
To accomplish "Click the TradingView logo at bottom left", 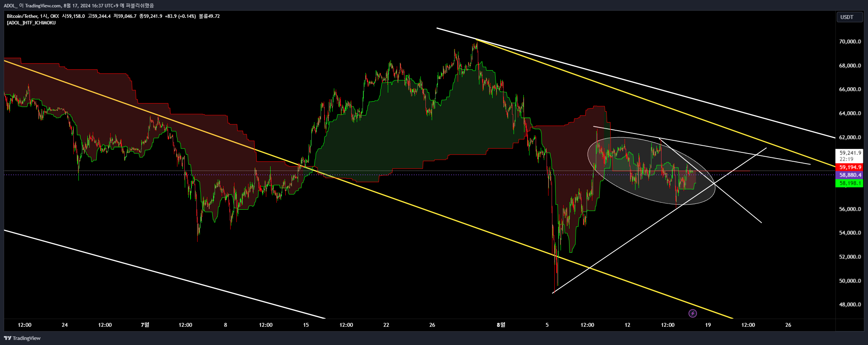I will coord(22,338).
